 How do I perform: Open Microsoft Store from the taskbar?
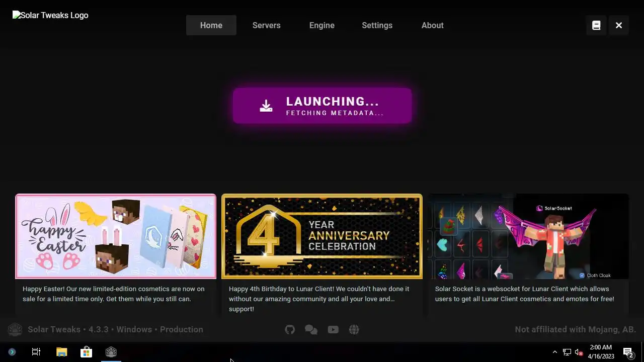(87, 352)
